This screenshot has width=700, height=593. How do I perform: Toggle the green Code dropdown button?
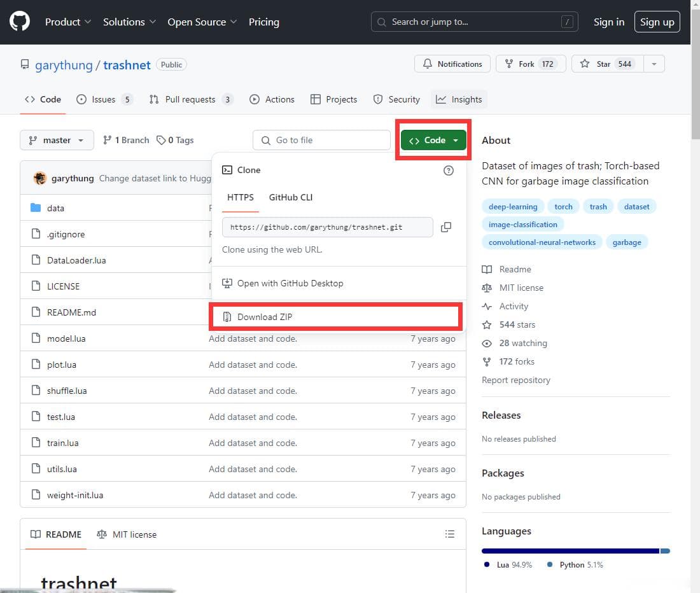[433, 140]
